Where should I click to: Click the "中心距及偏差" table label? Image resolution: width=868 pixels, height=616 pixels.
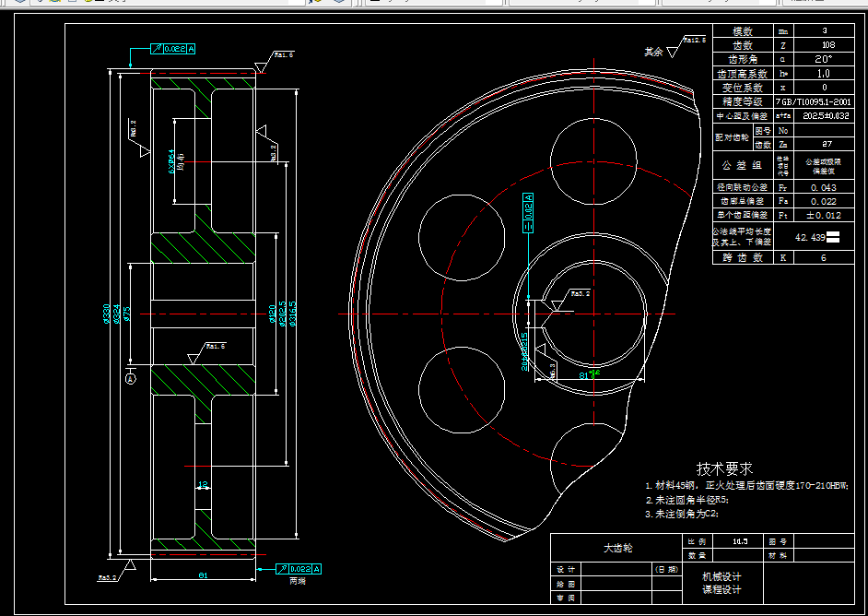(743, 116)
